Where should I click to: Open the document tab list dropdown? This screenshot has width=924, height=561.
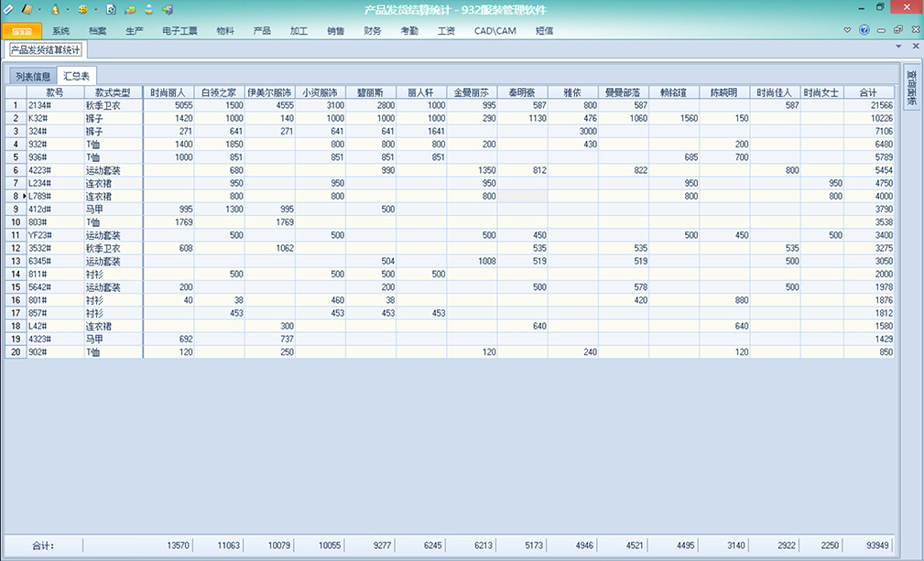click(x=900, y=46)
